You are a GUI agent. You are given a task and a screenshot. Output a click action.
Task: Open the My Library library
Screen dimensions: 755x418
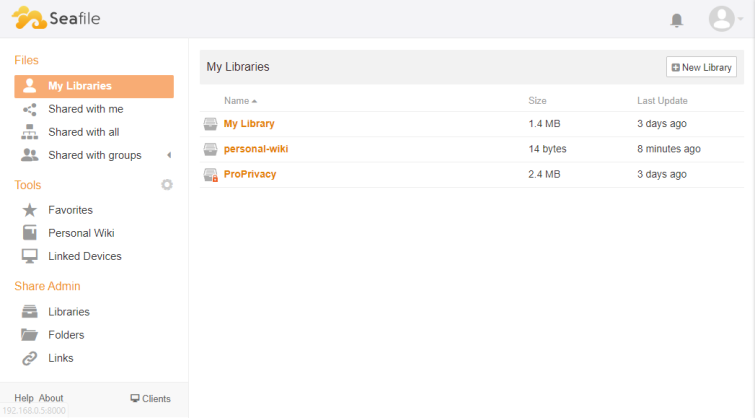(x=249, y=124)
